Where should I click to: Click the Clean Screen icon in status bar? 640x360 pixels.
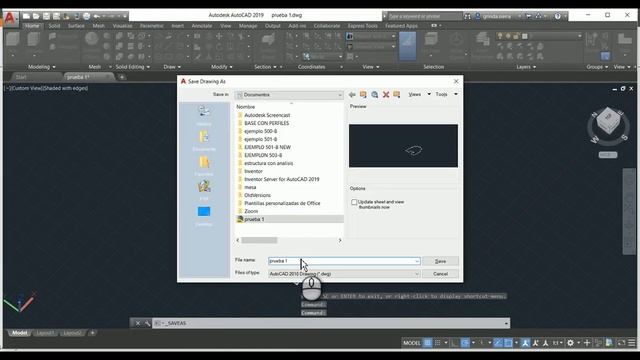coord(621,343)
